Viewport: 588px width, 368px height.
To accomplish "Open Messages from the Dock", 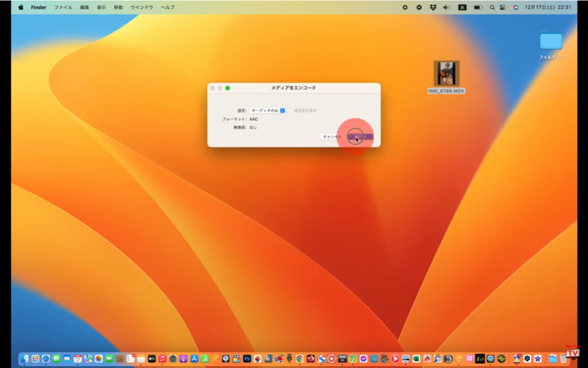I will [x=56, y=359].
